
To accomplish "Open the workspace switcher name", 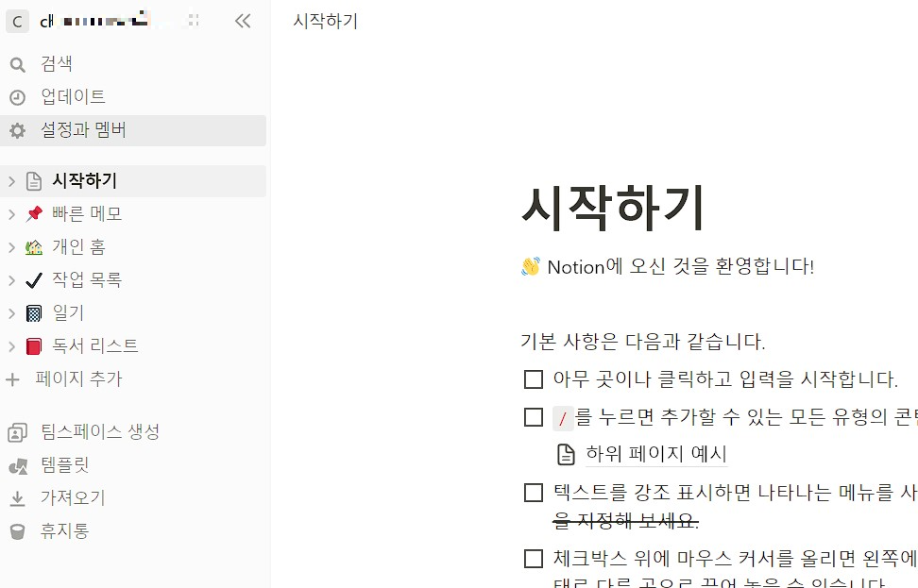I will [93, 21].
